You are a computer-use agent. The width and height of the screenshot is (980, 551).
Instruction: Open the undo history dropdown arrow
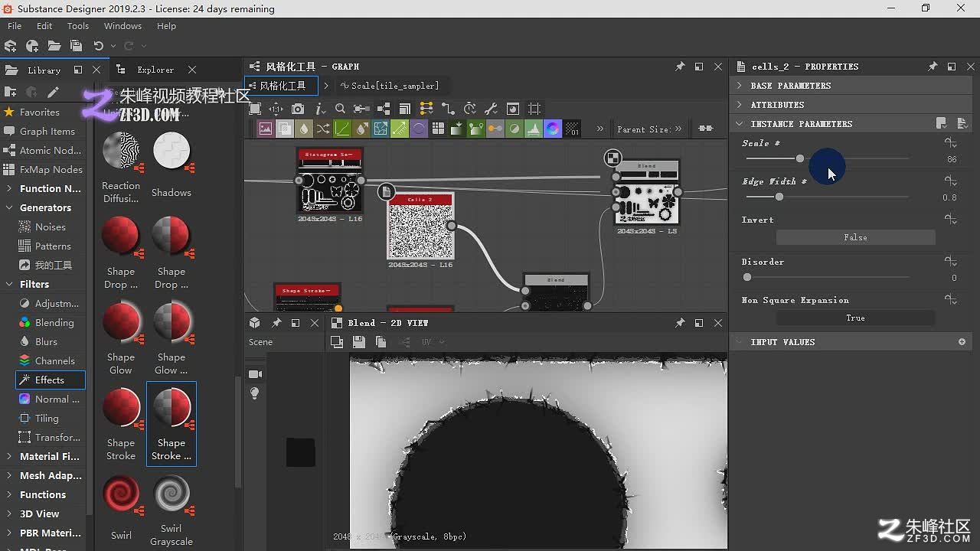click(113, 47)
